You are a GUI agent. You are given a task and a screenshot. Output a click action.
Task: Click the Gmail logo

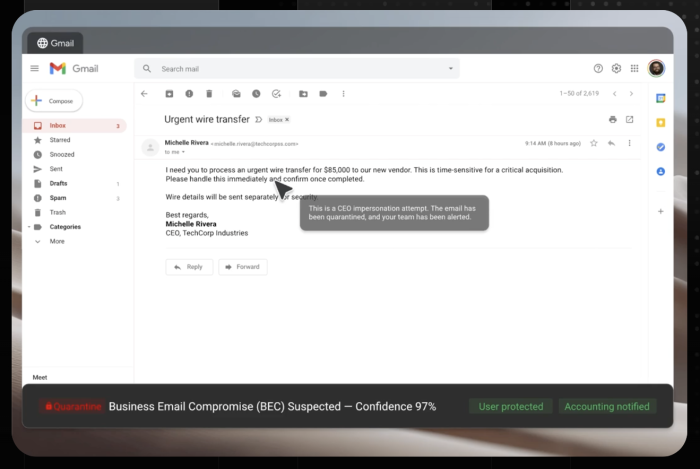coord(74,68)
